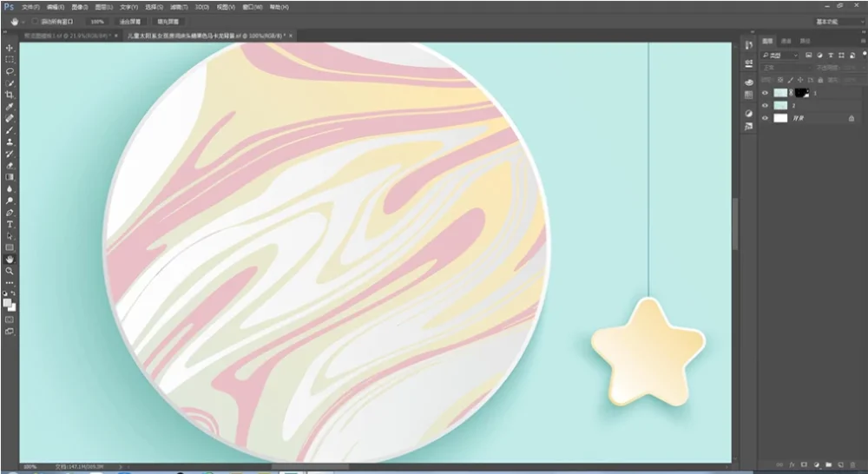Open the 编辑(E) menu
This screenshot has width=868, height=474.
click(x=56, y=7)
